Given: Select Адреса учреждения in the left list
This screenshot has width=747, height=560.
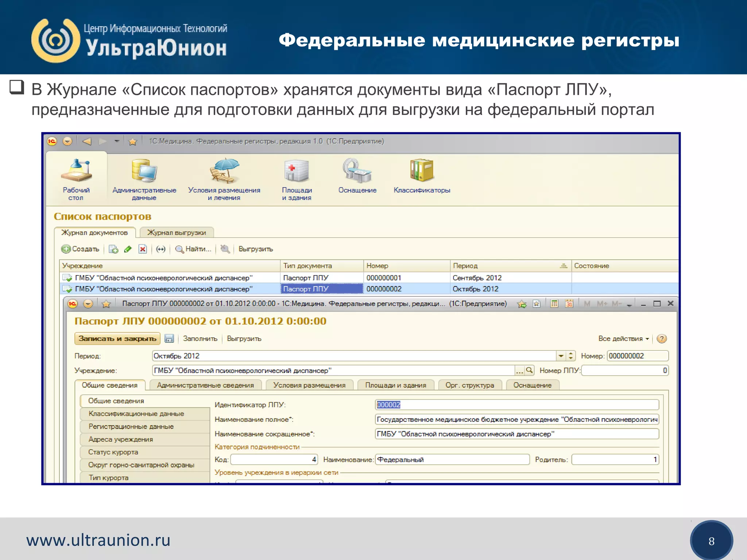Looking at the screenshot, I should (x=145, y=439).
